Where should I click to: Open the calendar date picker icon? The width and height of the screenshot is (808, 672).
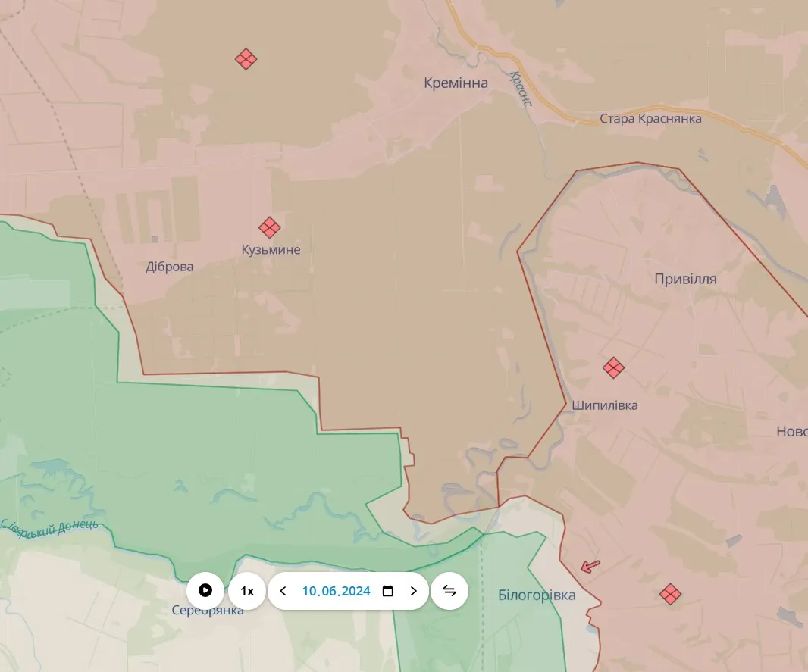coord(387,591)
